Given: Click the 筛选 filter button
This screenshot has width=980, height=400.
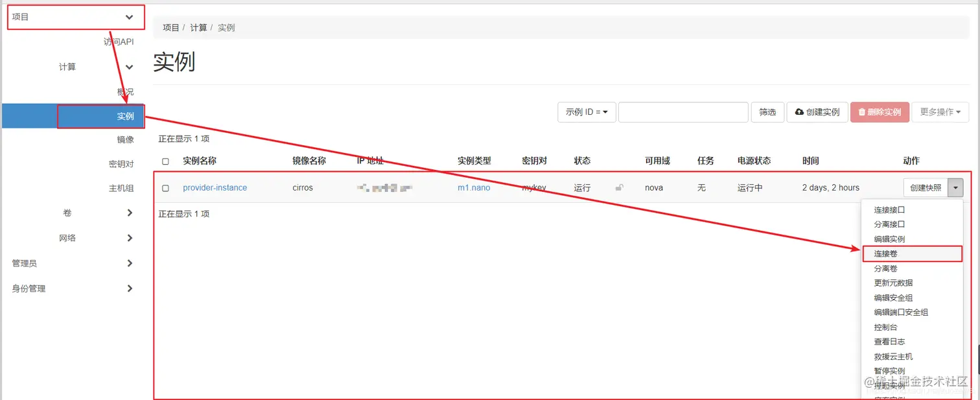Looking at the screenshot, I should [767, 112].
